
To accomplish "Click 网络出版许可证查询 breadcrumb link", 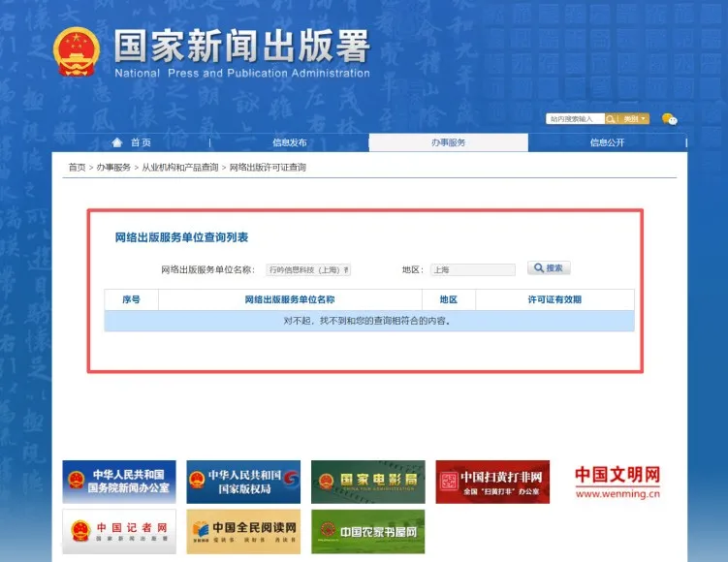I will pos(268,167).
